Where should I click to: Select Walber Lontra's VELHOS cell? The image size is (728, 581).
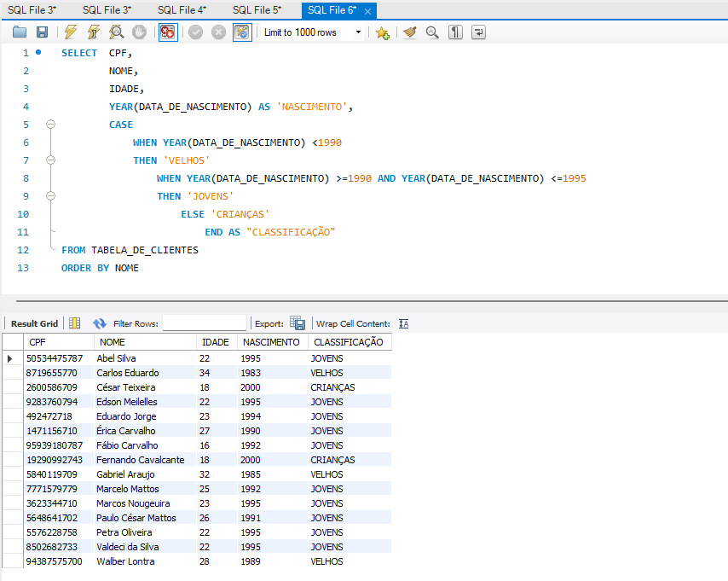350,561
